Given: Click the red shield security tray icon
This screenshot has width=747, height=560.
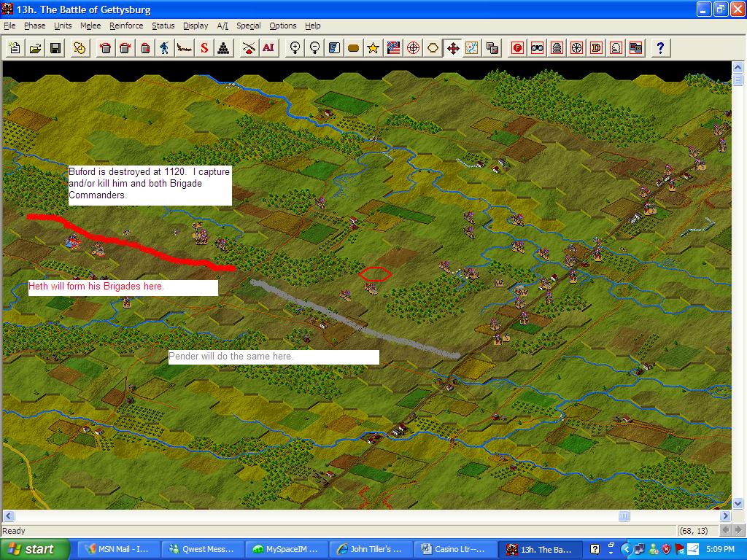Looking at the screenshot, I should [x=666, y=550].
